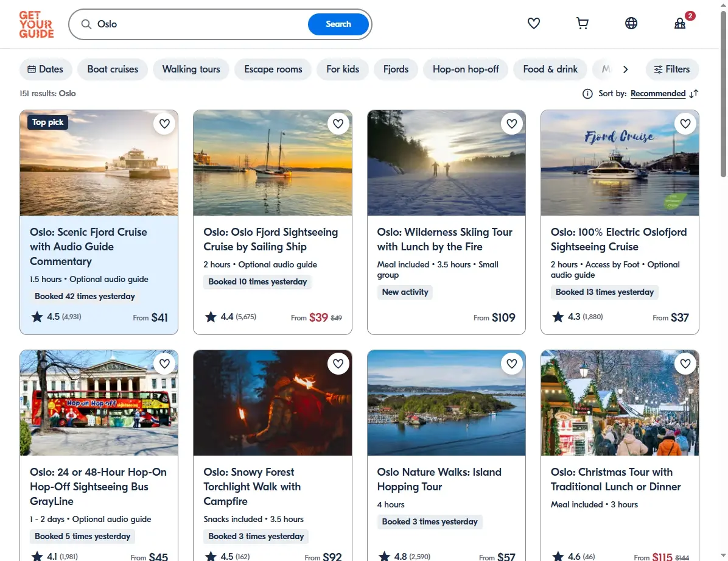Favorite the Snowy Forest Torchlight Walk card
The width and height of the screenshot is (728, 561).
338,364
